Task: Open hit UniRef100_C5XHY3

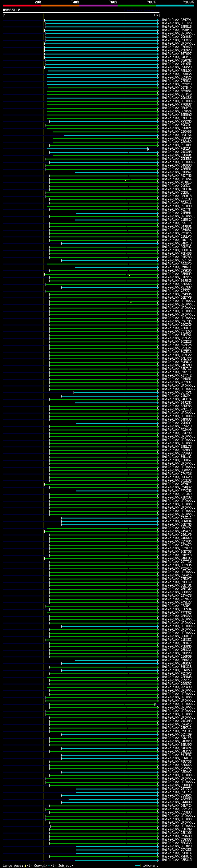Action: point(177,30)
